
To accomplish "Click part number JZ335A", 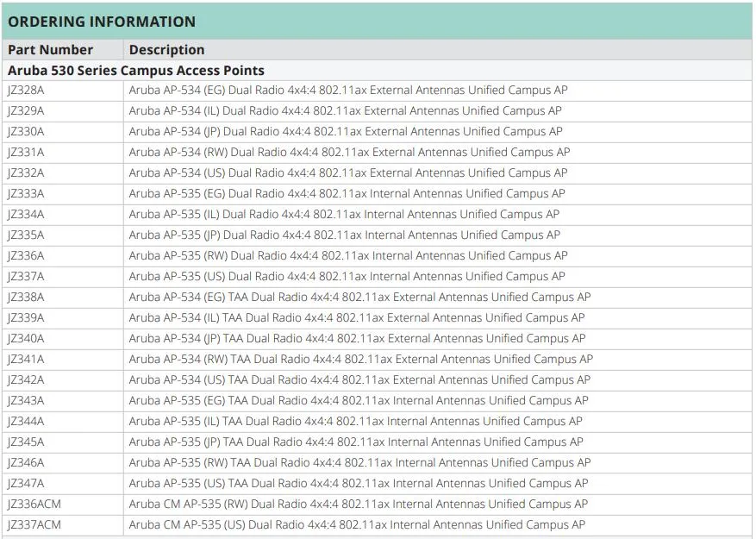I will (26, 235).
